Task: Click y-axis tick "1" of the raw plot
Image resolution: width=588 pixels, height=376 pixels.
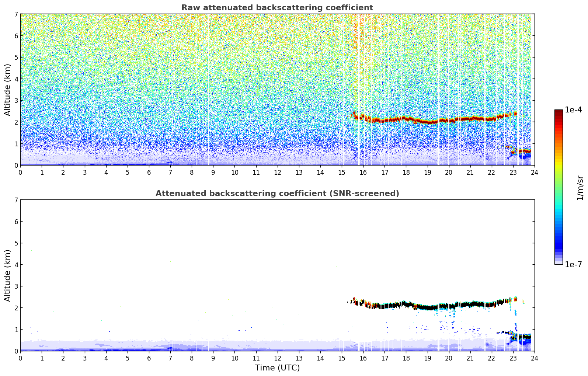Action: [x=16, y=144]
